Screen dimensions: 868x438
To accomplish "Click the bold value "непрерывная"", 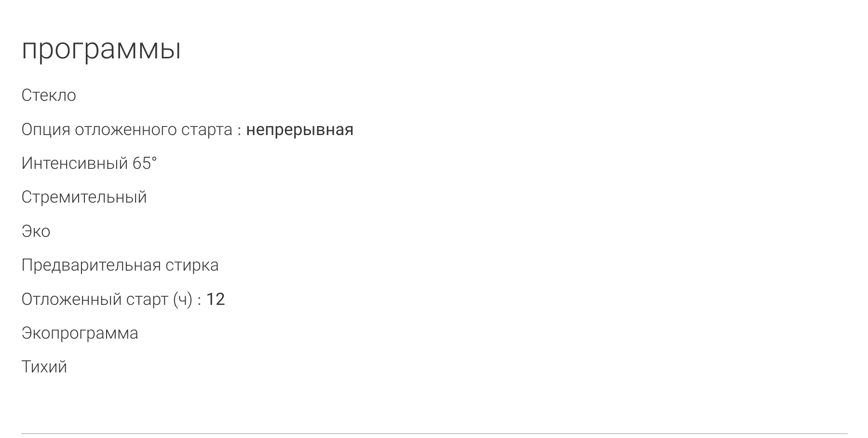I will 299,130.
